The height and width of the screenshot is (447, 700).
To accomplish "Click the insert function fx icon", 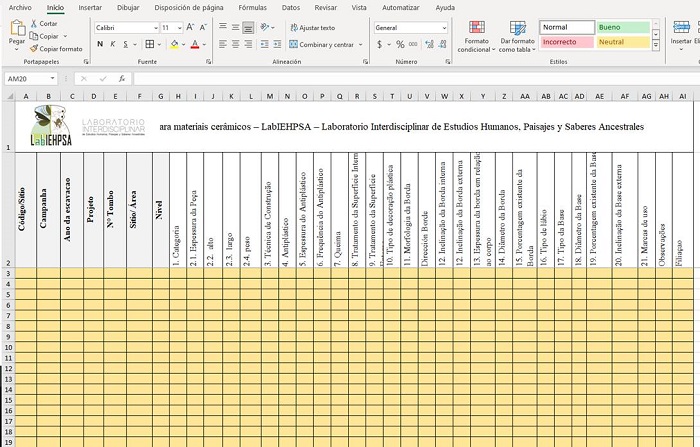I will coord(121,78).
